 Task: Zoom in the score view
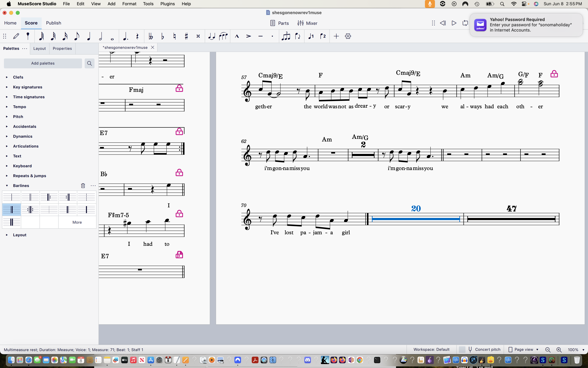(559, 350)
